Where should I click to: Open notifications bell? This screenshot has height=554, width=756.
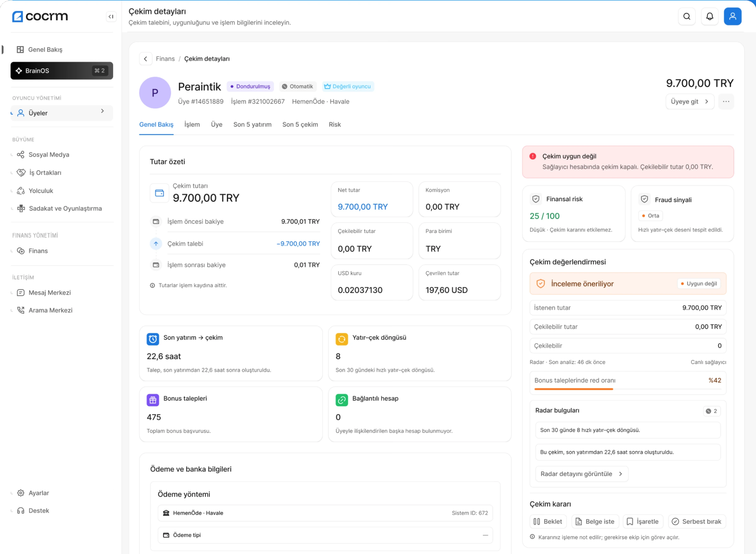pos(709,16)
